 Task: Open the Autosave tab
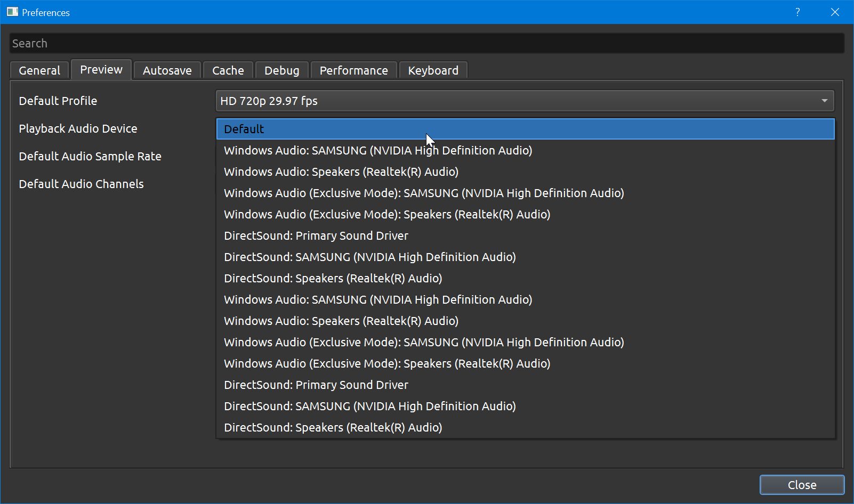(x=167, y=70)
